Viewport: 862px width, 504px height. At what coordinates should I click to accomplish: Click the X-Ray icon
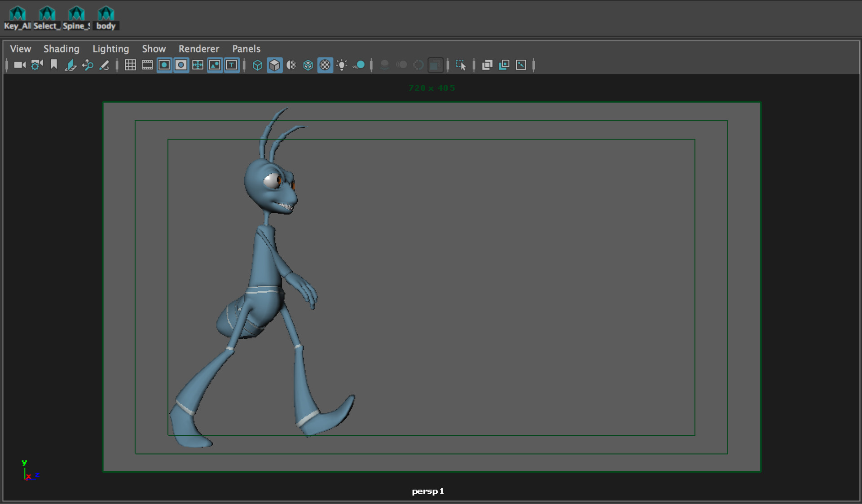(487, 65)
